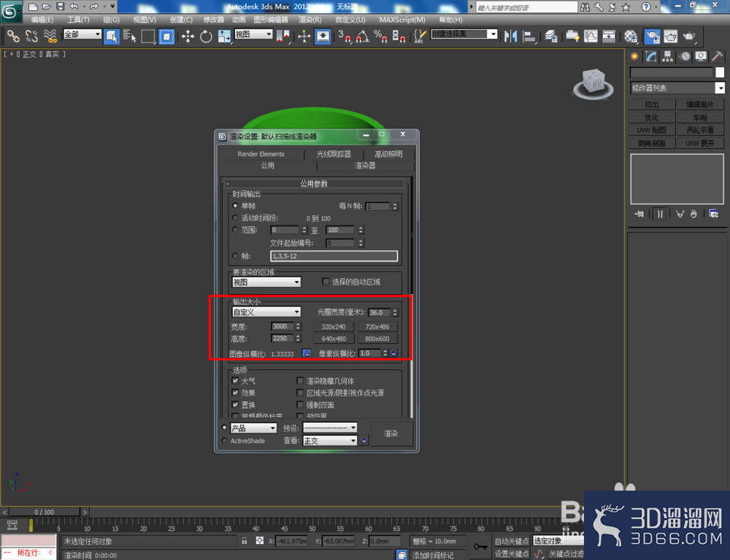Open the 编辑(E) menu
The image size is (730, 560).
pos(42,20)
